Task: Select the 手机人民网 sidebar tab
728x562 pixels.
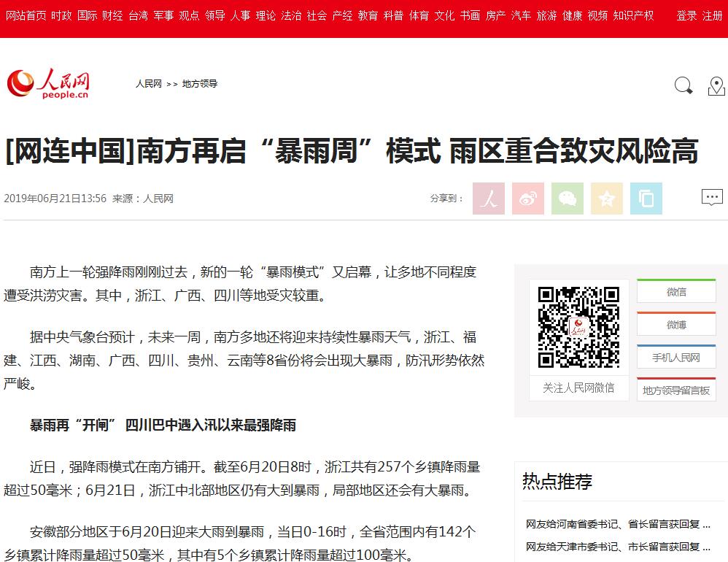Action: pos(676,357)
